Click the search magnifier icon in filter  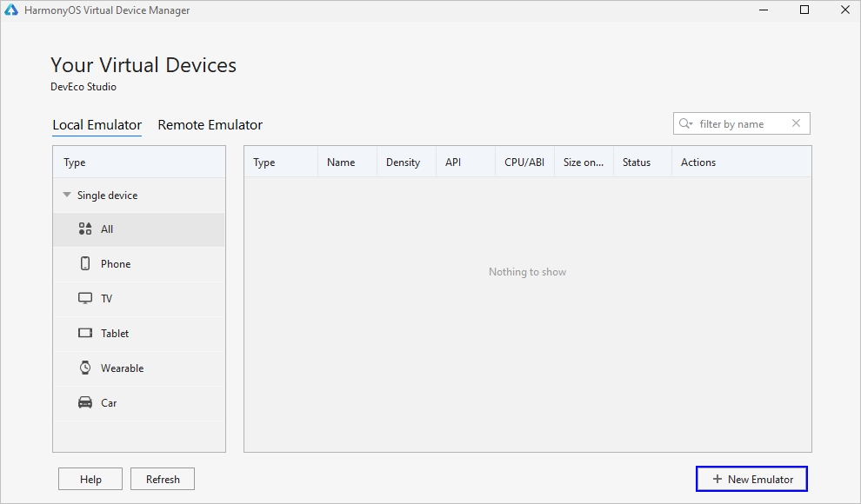[x=685, y=124]
